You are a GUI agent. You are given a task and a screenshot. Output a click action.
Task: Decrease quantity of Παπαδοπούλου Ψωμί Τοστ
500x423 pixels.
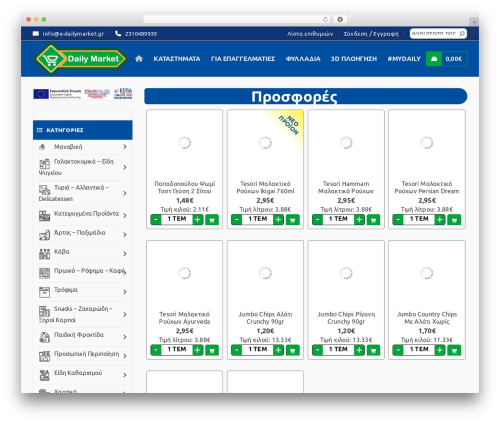[156, 220]
